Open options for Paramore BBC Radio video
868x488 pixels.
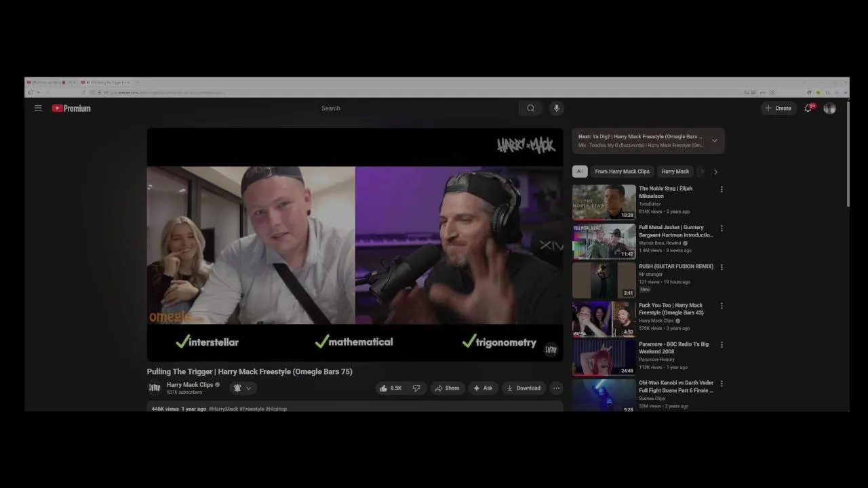pyautogui.click(x=722, y=344)
